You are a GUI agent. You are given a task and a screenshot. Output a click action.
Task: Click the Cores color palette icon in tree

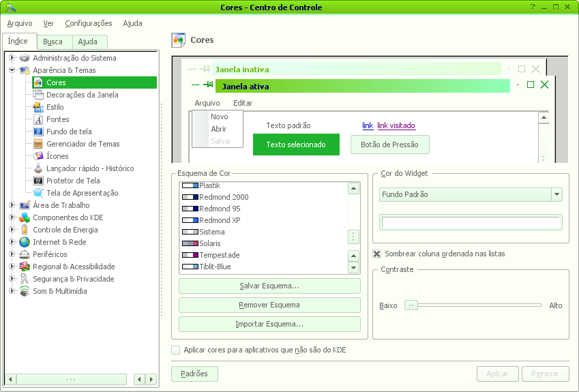[x=38, y=82]
